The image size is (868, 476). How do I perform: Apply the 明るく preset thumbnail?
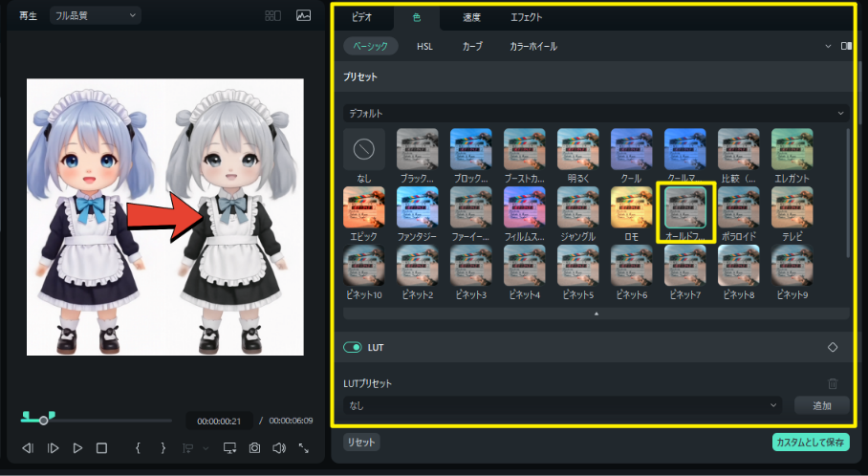tap(578, 149)
